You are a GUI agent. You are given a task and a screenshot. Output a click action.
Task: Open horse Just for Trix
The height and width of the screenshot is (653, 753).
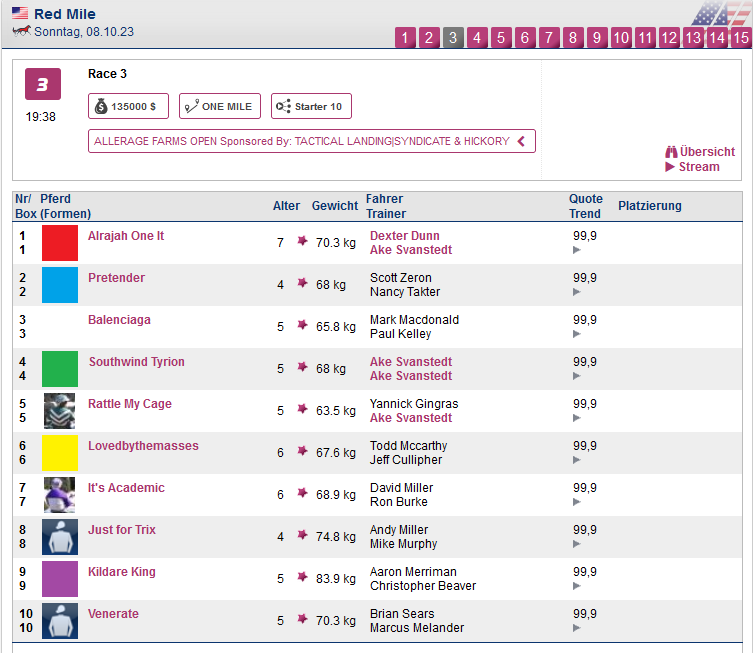point(121,530)
